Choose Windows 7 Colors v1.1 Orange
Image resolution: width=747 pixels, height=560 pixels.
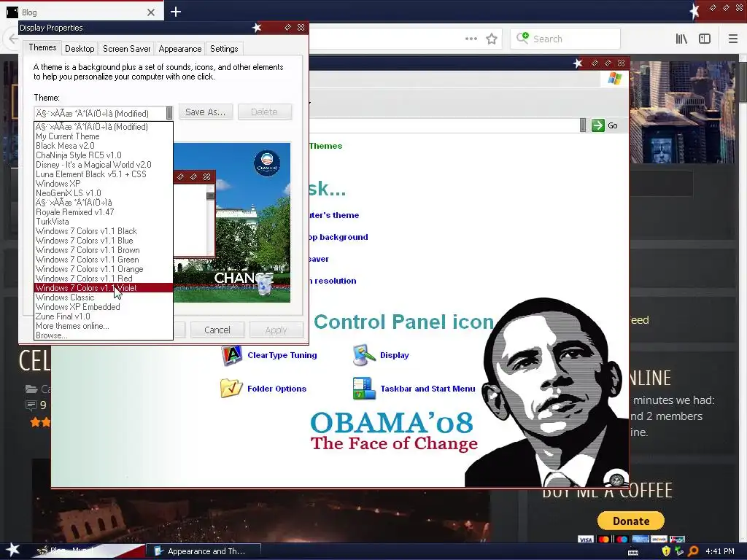point(104,270)
